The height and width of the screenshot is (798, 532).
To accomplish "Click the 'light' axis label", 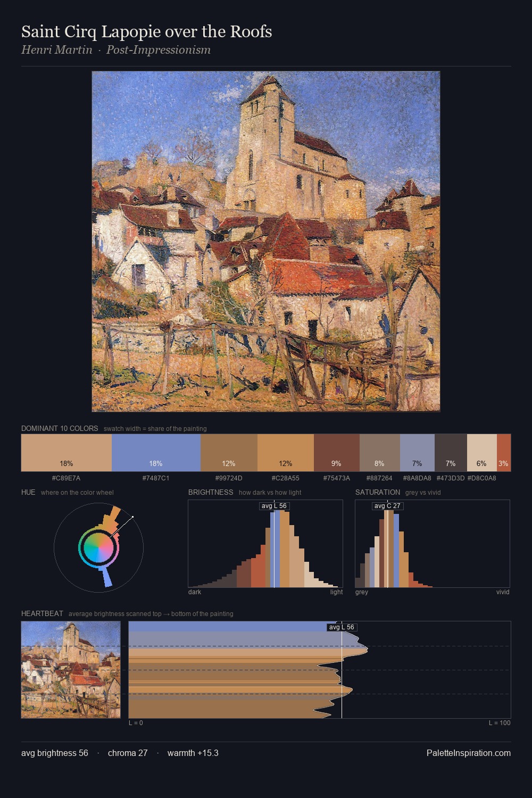I will pos(336,592).
